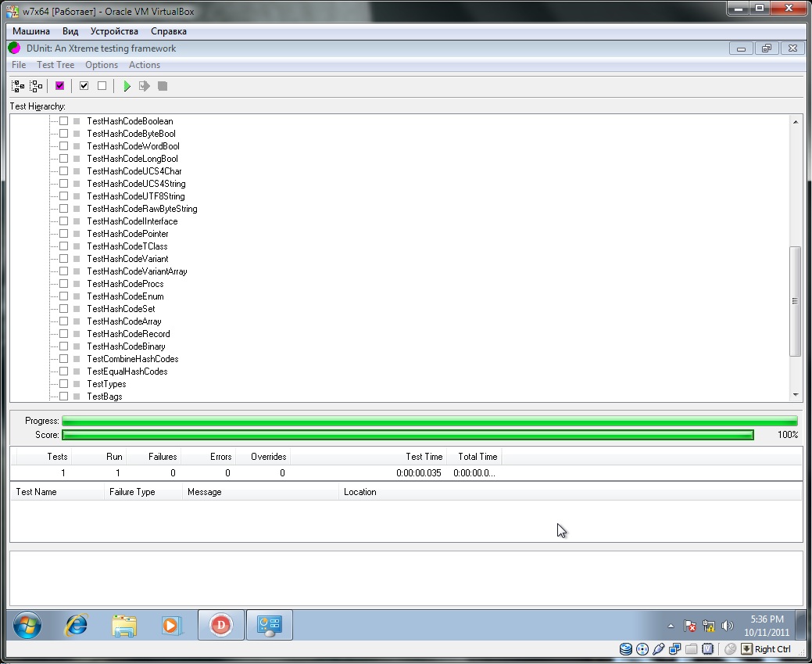Click VirtualBox virtualization V chip icon

point(707,649)
